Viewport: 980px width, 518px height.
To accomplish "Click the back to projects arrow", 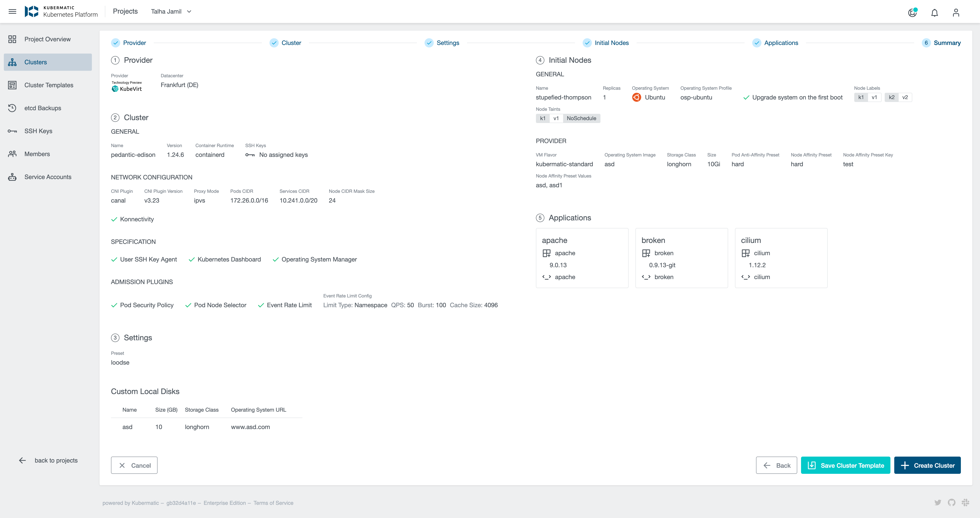I will click(x=22, y=460).
